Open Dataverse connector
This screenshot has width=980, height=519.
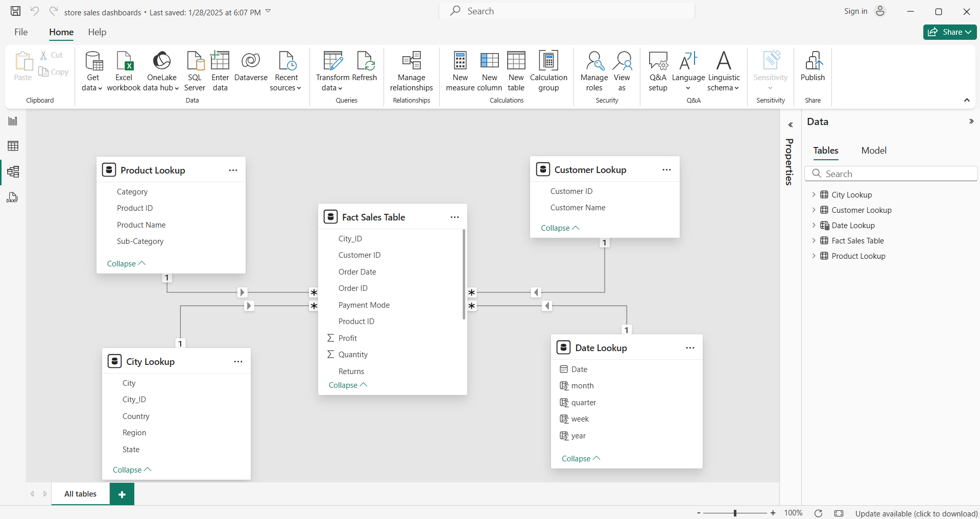pos(251,66)
